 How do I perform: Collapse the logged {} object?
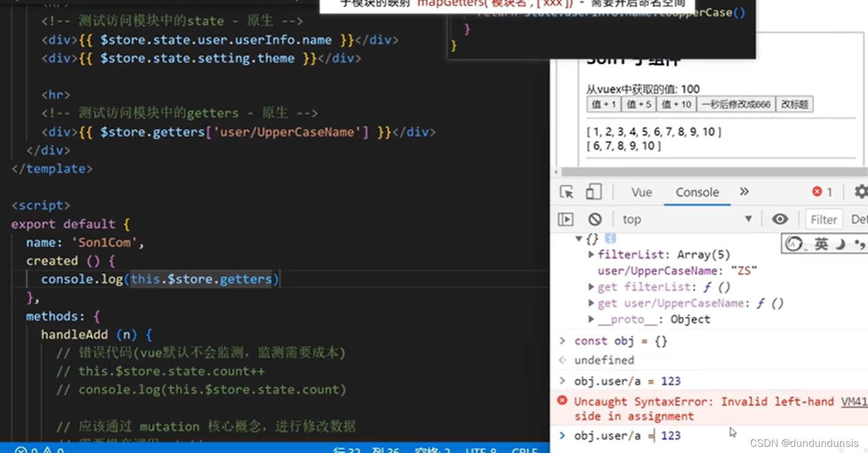(579, 239)
